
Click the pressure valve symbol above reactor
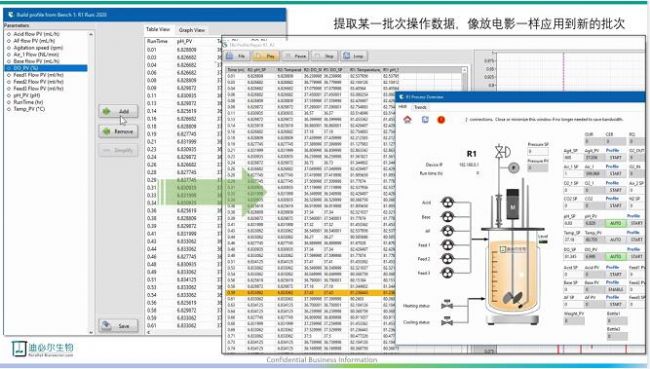click(x=502, y=152)
